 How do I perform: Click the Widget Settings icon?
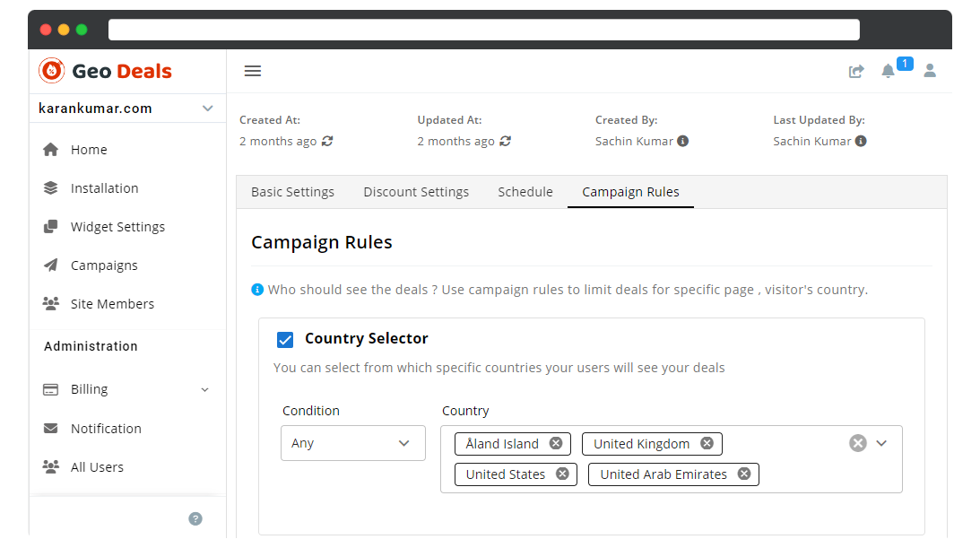(x=50, y=226)
